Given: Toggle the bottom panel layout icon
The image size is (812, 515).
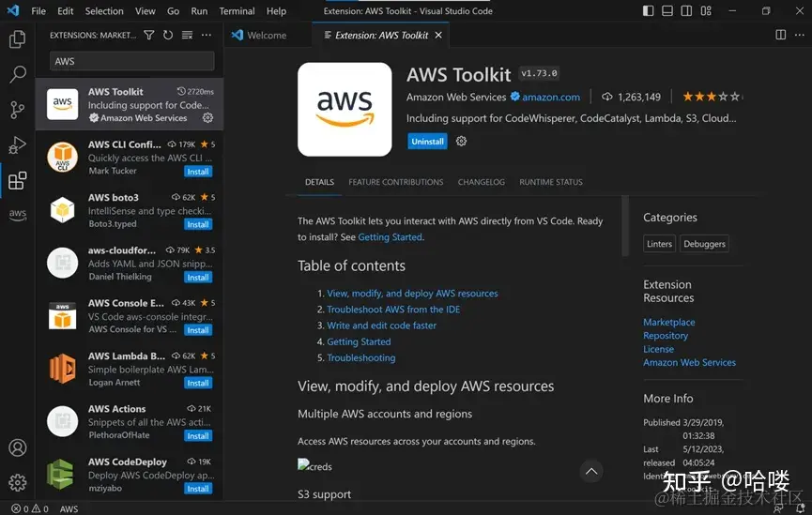Looking at the screenshot, I should [667, 11].
